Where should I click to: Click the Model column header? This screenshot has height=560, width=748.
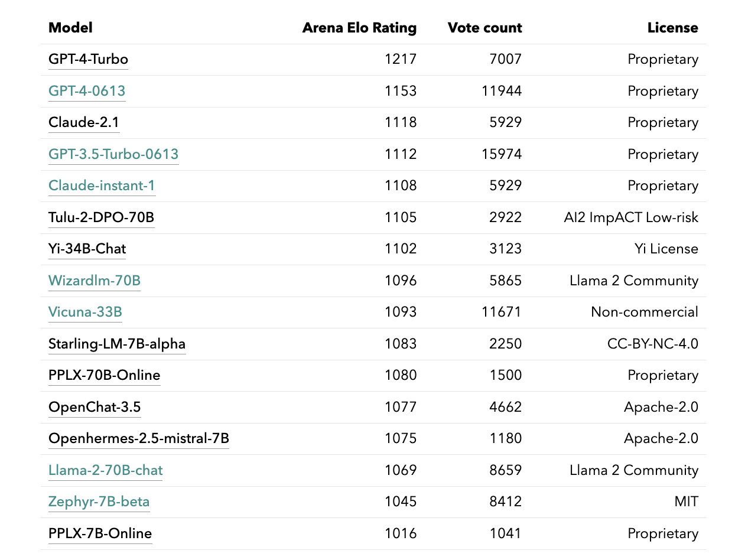point(70,28)
